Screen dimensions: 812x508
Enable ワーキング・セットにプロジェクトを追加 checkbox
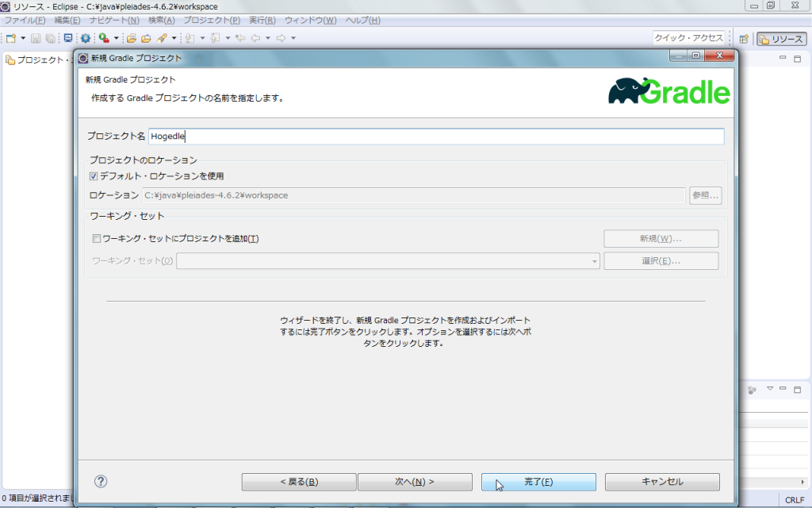tap(96, 238)
